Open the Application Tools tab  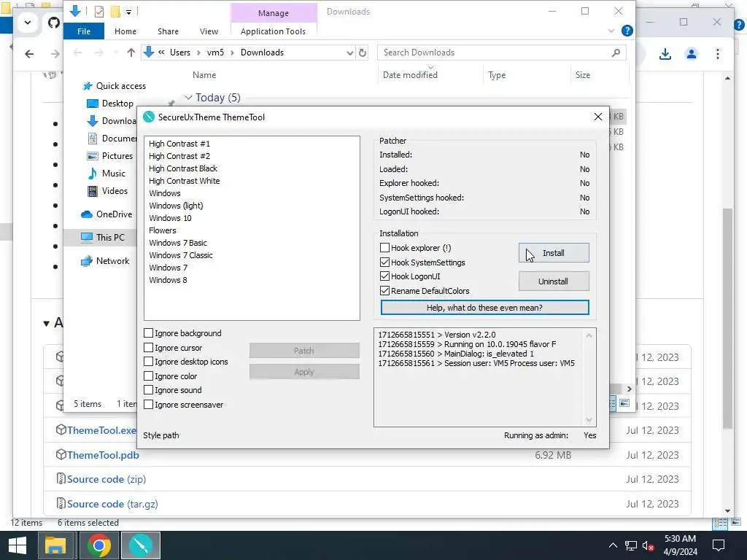pos(273,31)
